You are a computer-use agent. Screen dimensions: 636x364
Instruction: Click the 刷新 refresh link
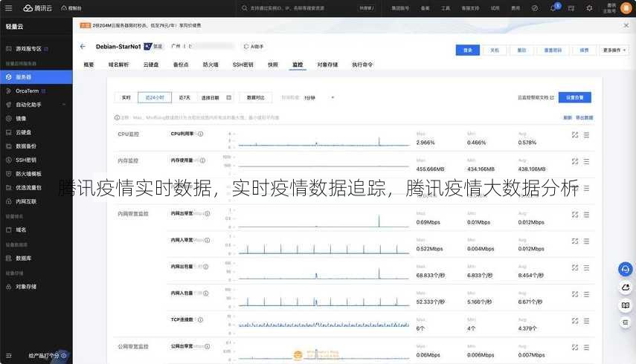point(568,117)
